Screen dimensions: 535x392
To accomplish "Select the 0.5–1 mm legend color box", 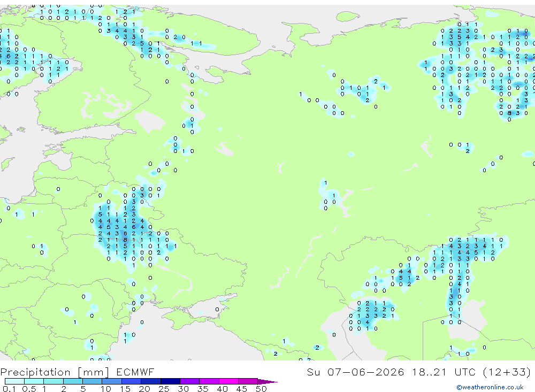I will (34, 381).
